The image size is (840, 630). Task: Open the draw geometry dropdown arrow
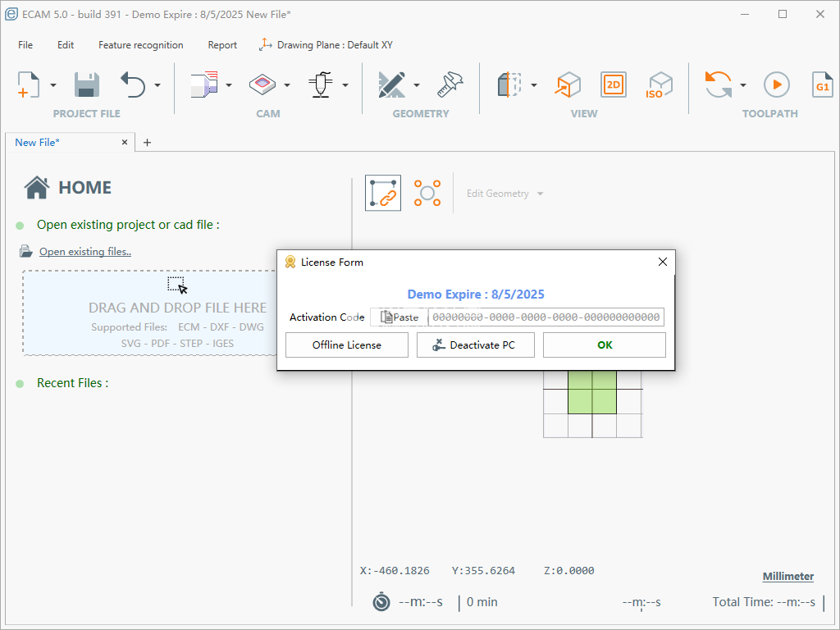417,85
